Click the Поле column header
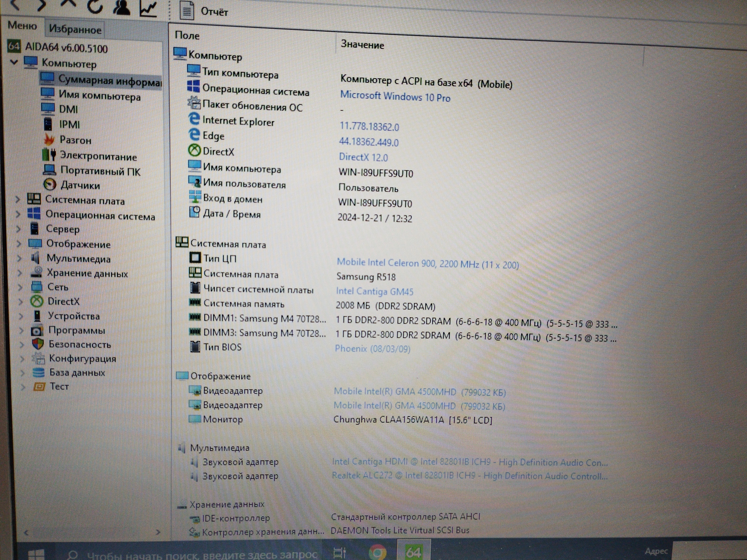The width and height of the screenshot is (747, 560). coord(187,35)
